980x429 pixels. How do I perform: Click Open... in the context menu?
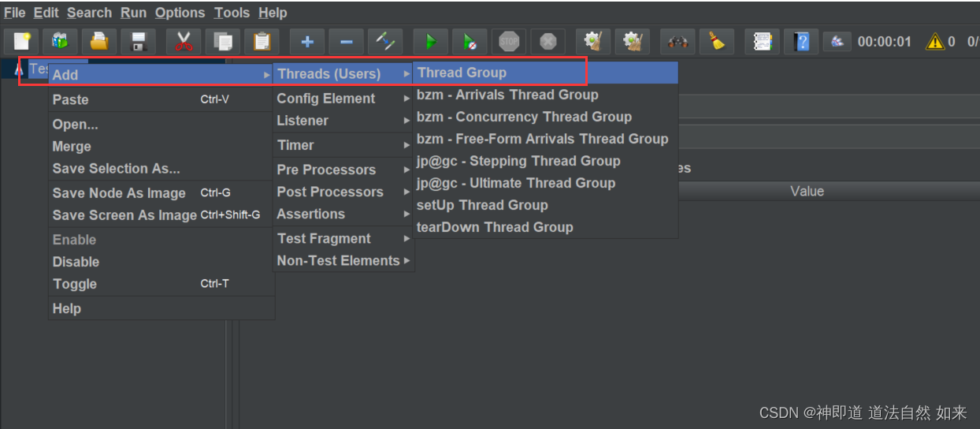point(161,125)
